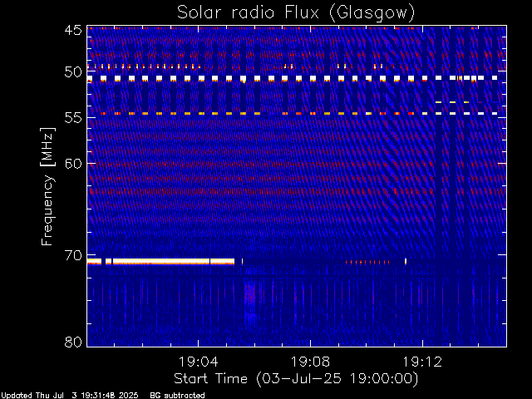Click the Frequency [MHz] axis label
532x399 pixels.
(47, 186)
